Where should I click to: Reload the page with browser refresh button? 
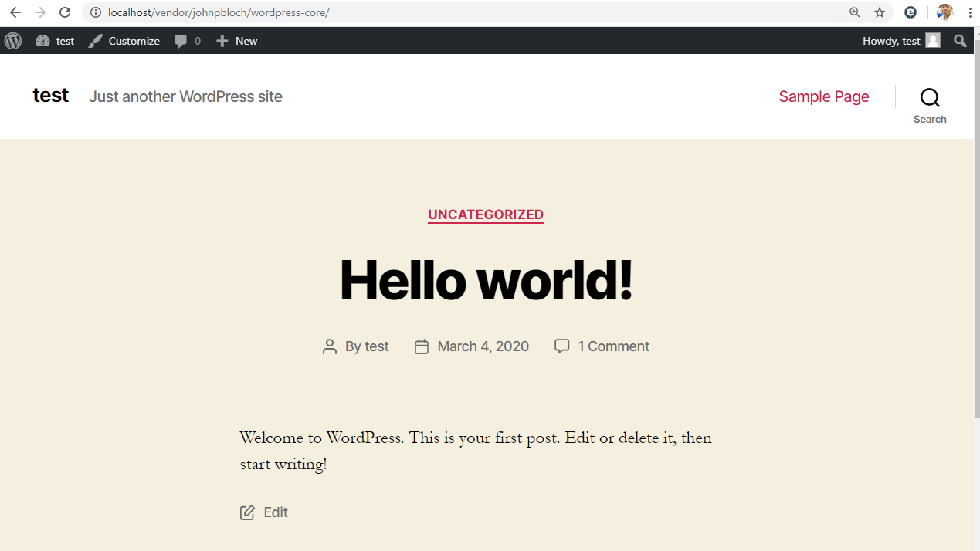click(65, 12)
